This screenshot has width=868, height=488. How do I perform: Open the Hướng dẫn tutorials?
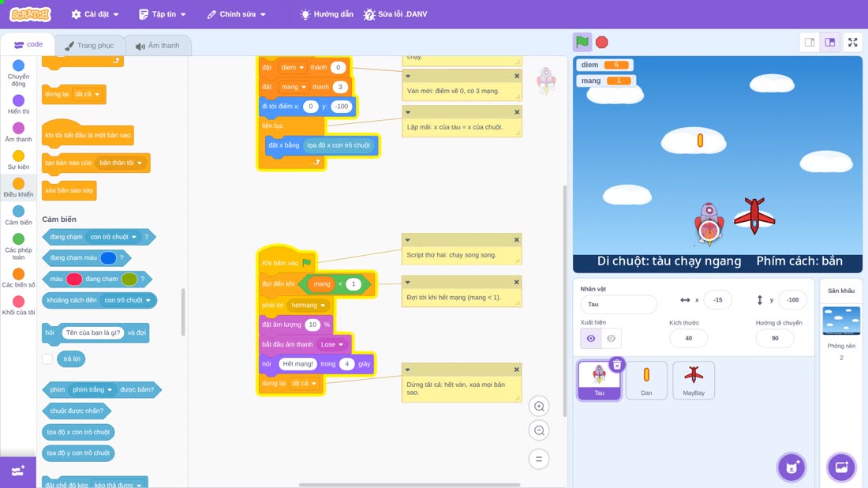coord(327,14)
